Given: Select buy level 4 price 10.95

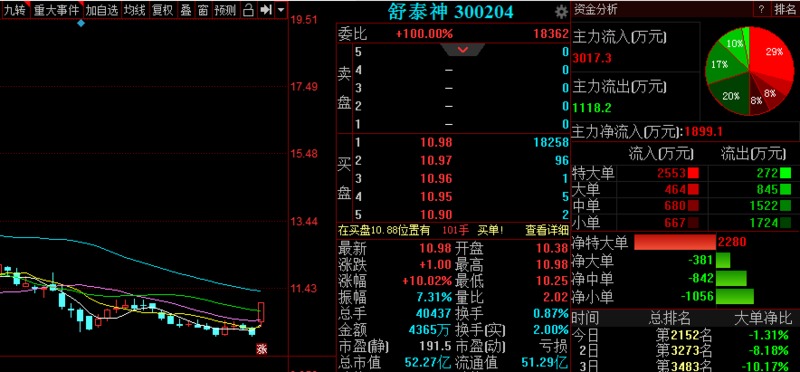Looking at the screenshot, I should pos(436,196).
